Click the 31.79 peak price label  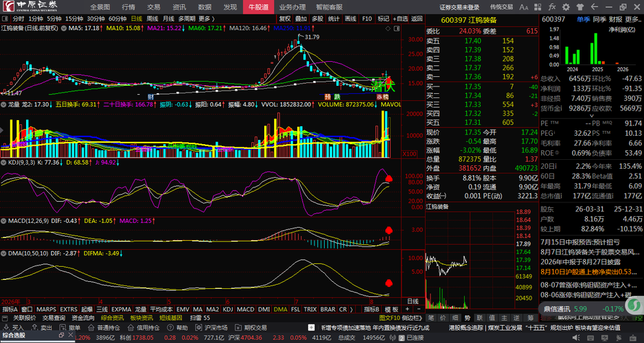point(312,37)
